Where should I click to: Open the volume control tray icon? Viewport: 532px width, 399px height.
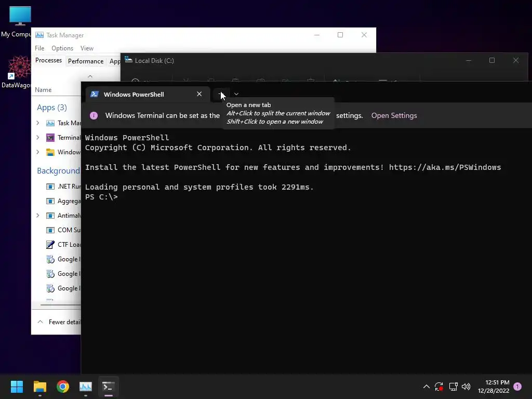pyautogui.click(x=466, y=387)
